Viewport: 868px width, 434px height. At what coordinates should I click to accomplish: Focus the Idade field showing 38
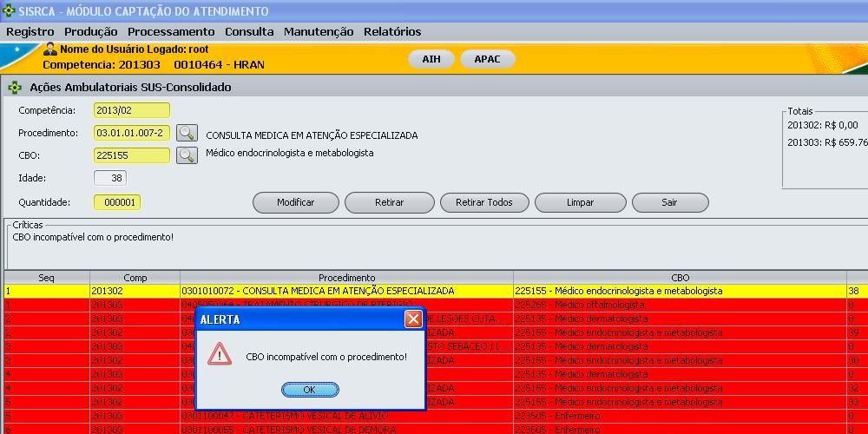click(x=110, y=178)
